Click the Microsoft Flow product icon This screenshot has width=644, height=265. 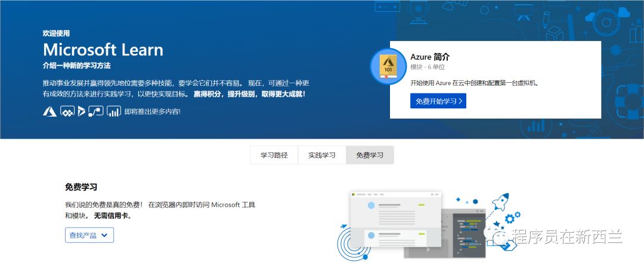click(x=95, y=111)
